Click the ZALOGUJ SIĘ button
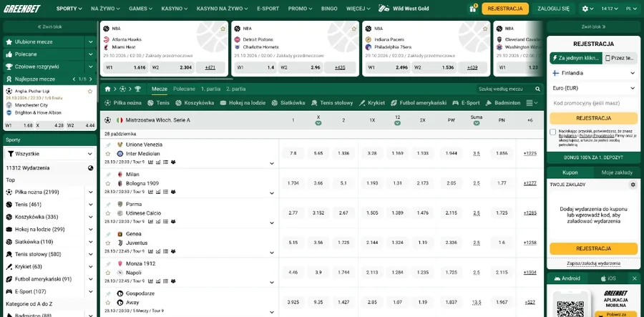This screenshot has width=644, height=317. coord(553,9)
